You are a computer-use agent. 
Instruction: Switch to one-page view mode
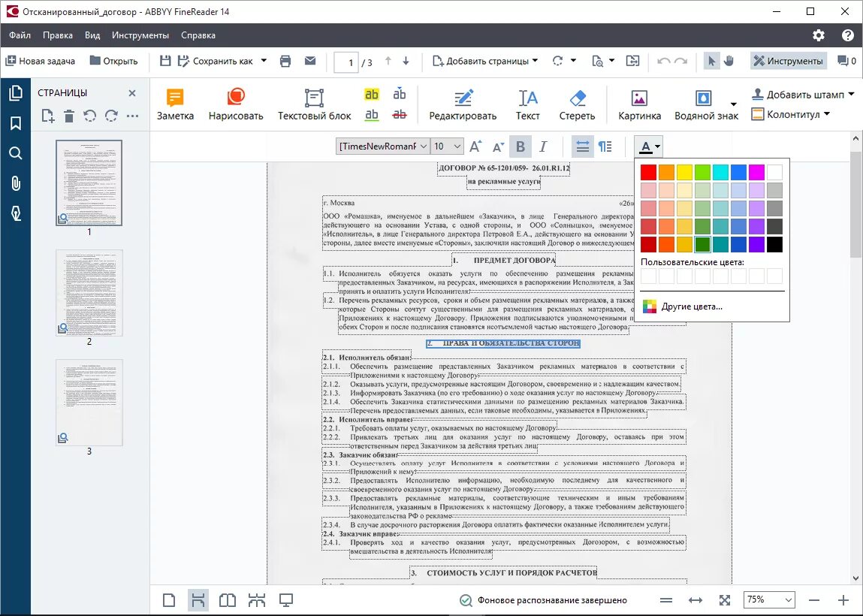[x=169, y=600]
